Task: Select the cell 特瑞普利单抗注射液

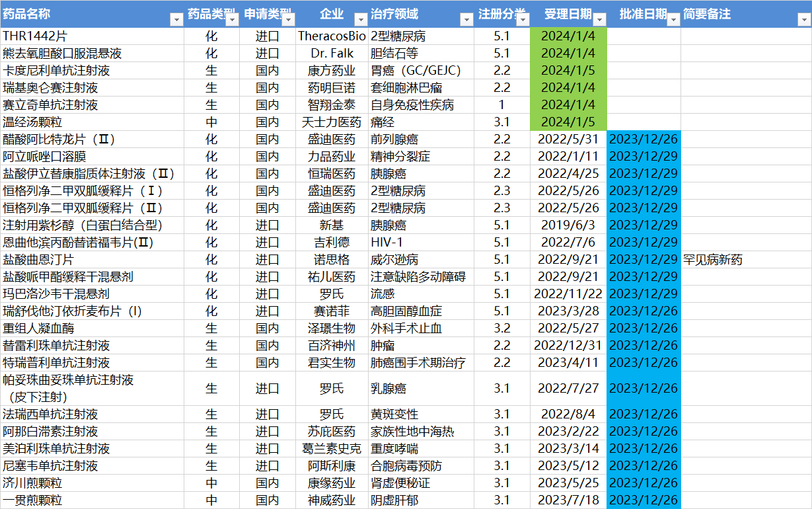Action: coord(92,363)
